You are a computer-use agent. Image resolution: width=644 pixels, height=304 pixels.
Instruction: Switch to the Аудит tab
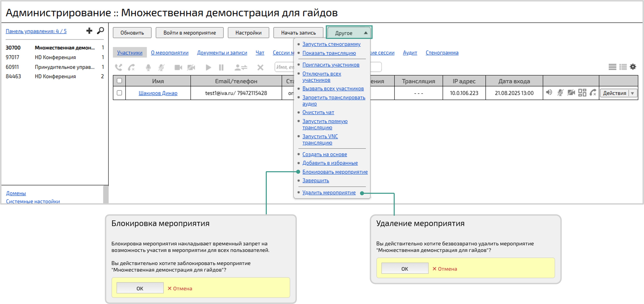point(410,53)
